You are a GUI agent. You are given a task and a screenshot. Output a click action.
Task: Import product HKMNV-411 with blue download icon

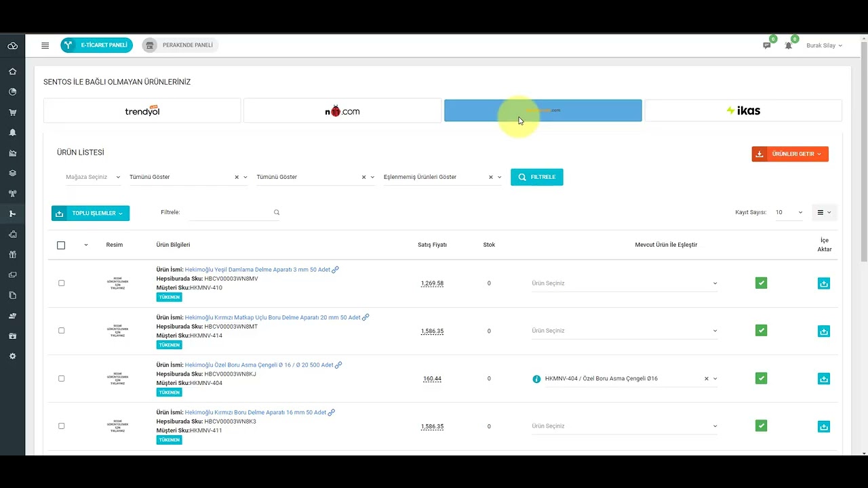click(824, 426)
